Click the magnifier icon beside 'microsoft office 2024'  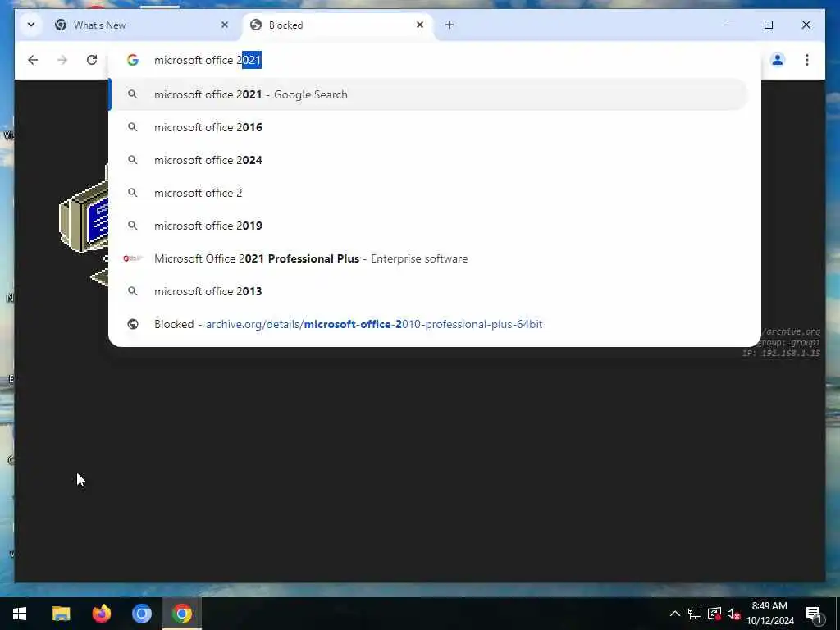coord(133,160)
